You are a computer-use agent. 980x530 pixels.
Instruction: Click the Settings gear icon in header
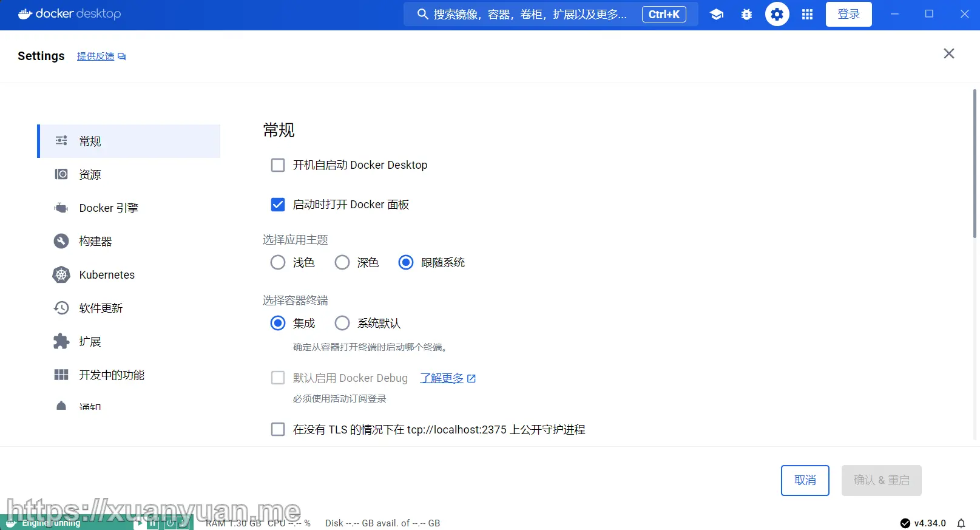click(777, 15)
